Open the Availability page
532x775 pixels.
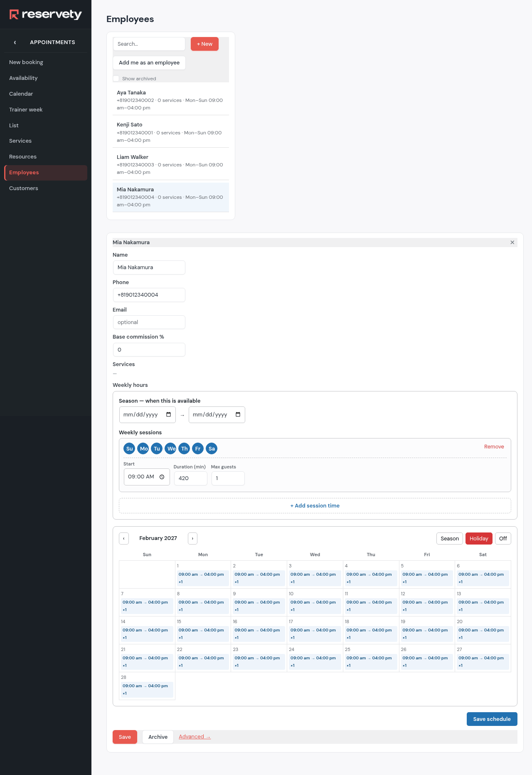pos(46,78)
